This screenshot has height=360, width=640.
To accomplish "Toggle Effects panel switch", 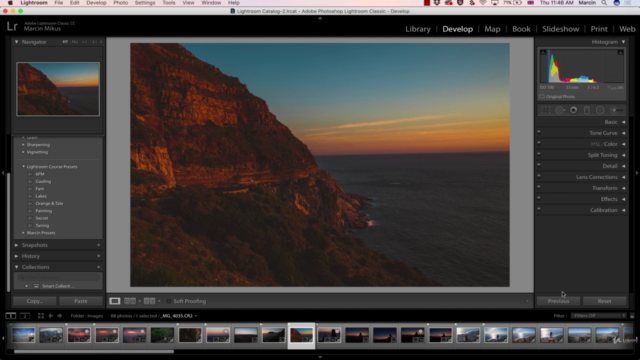I will [x=539, y=198].
